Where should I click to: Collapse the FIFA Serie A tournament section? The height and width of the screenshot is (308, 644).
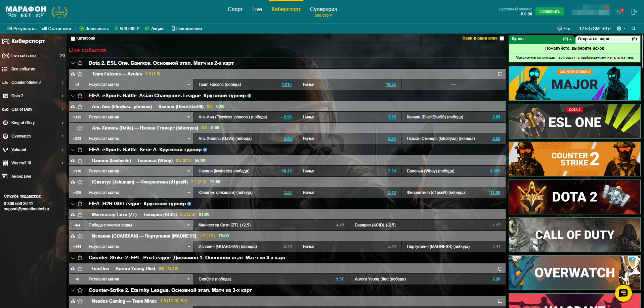coord(73,150)
